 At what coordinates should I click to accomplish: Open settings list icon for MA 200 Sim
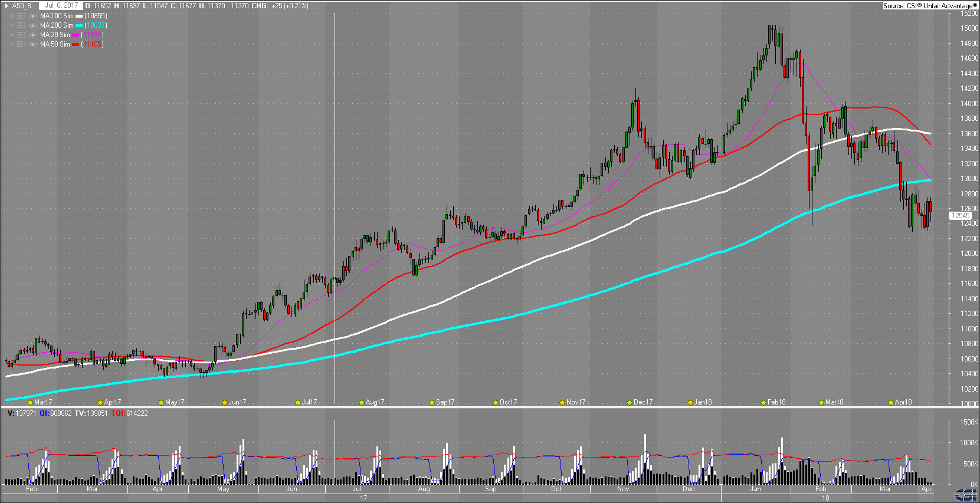[21, 25]
